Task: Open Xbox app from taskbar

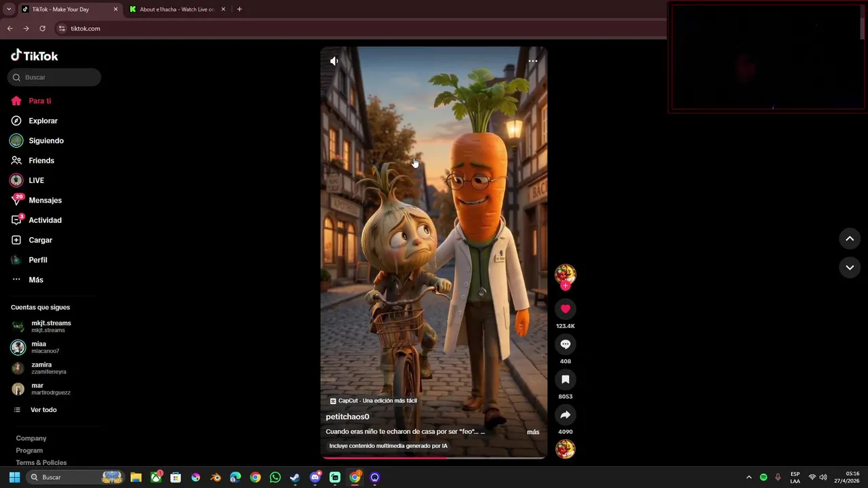Action: (156, 477)
